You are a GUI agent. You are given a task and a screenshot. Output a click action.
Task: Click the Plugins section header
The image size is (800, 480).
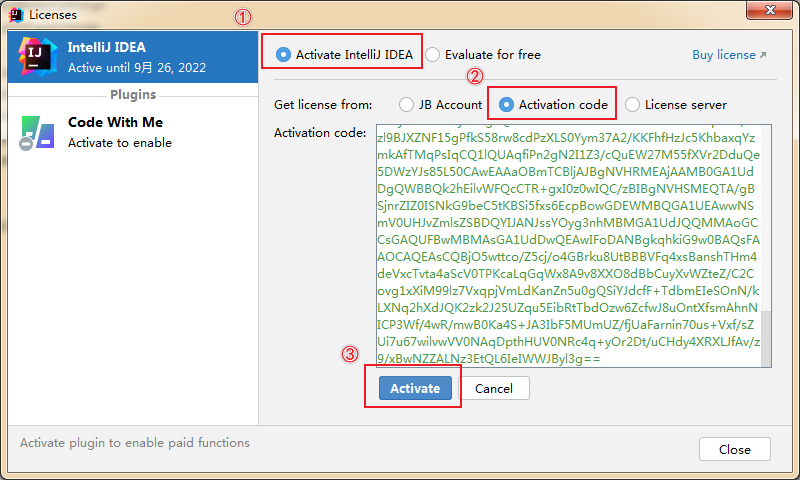(x=133, y=95)
